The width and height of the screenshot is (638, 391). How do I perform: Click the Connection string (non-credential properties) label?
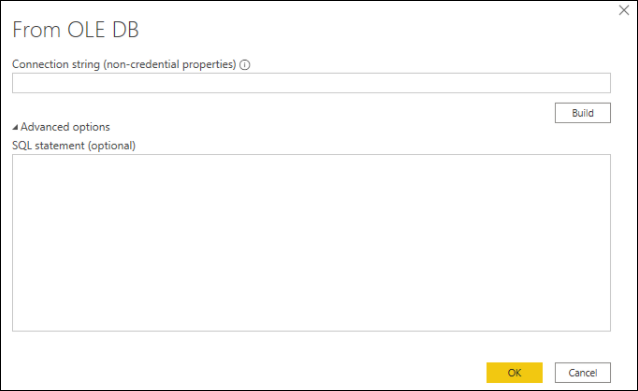(124, 64)
